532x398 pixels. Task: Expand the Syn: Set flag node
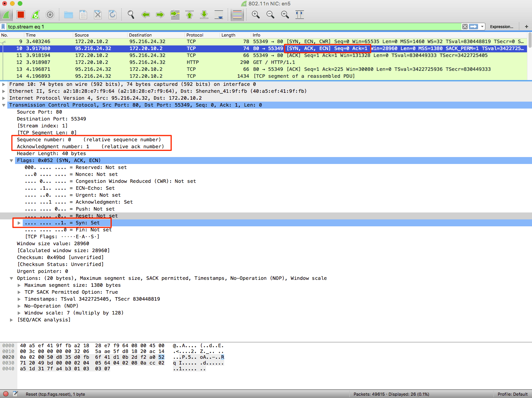[19, 223]
